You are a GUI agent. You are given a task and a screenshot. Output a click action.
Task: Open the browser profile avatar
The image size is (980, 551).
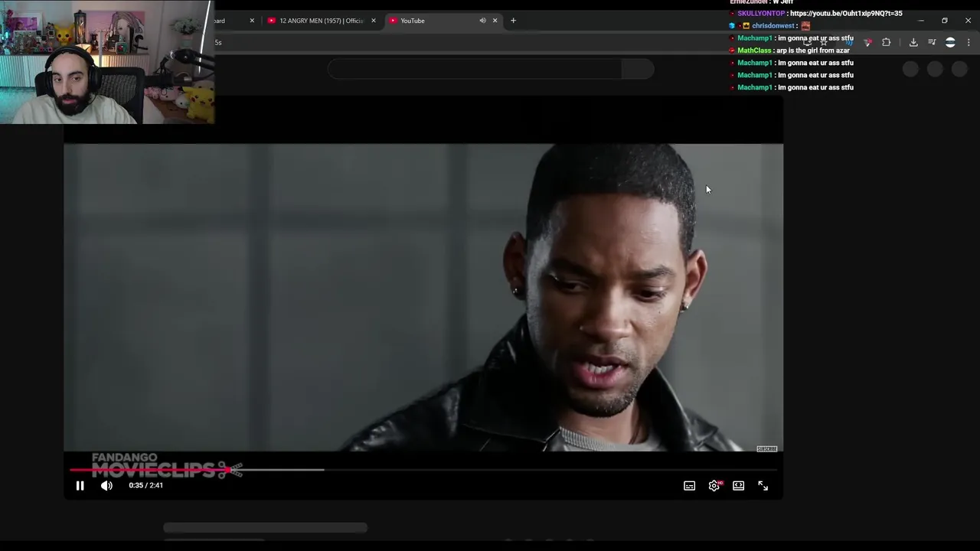[950, 43]
